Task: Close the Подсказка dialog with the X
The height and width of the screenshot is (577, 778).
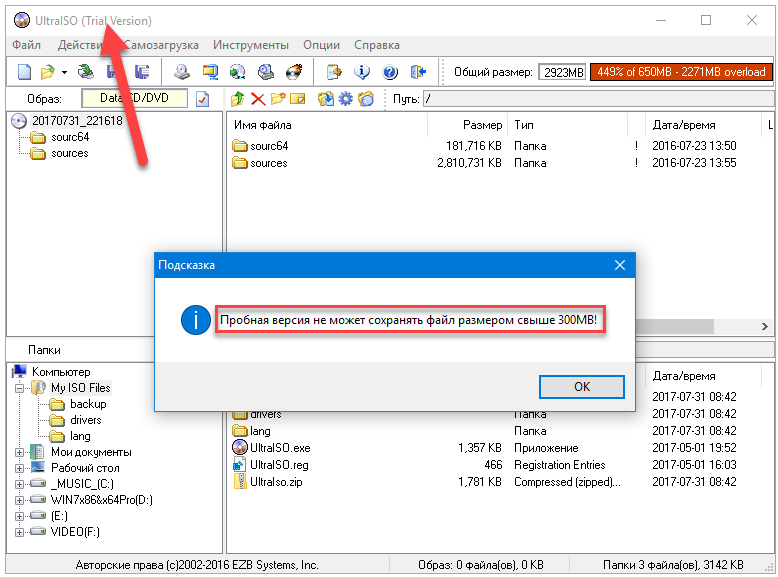Action: [x=620, y=265]
